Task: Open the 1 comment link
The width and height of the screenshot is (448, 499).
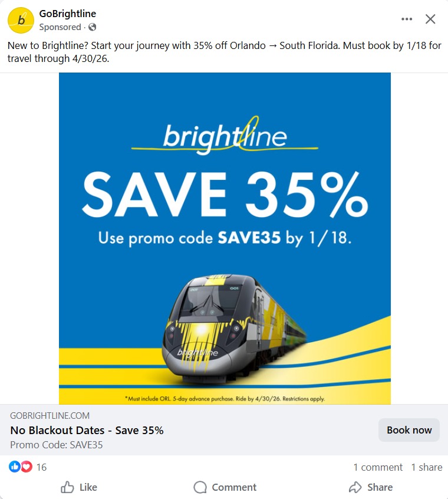Action: 378,467
